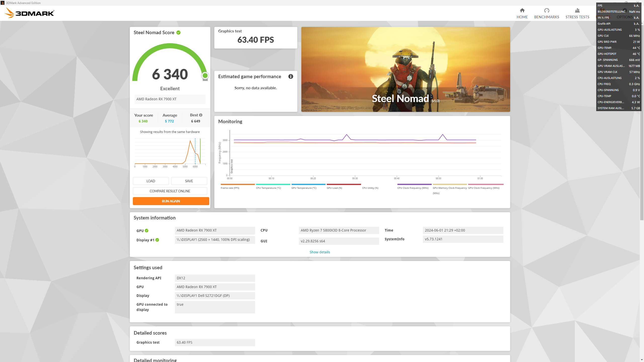Click COMPARE RESULT ONLINE
Viewport: 644px width, 362px height.
(x=170, y=191)
